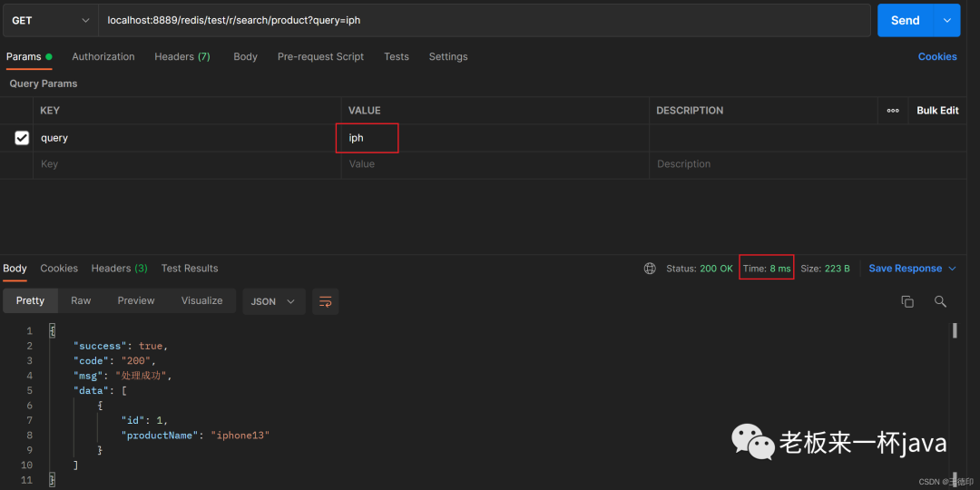Click the "处理成功" message value

142,376
